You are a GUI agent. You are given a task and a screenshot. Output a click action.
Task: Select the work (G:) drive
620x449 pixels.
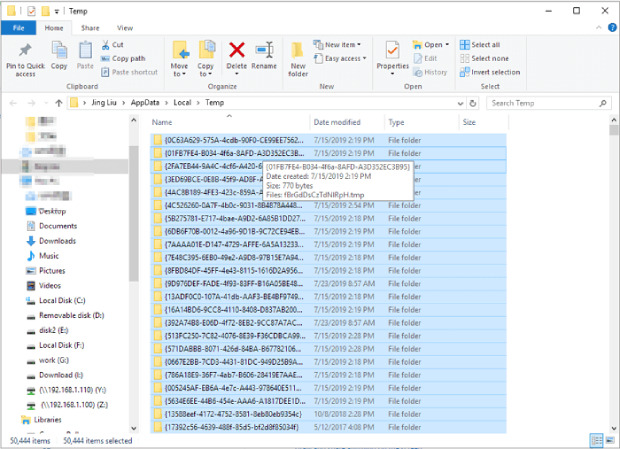(54, 360)
